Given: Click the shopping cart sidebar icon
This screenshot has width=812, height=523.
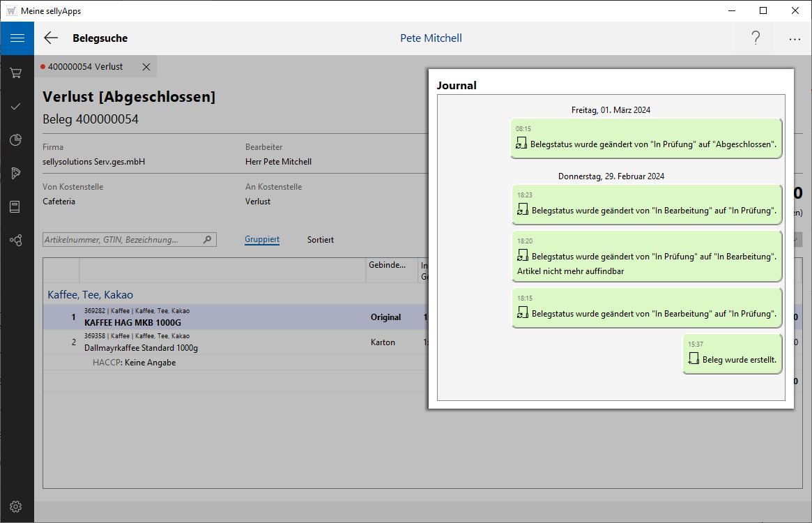Looking at the screenshot, I should [16, 73].
